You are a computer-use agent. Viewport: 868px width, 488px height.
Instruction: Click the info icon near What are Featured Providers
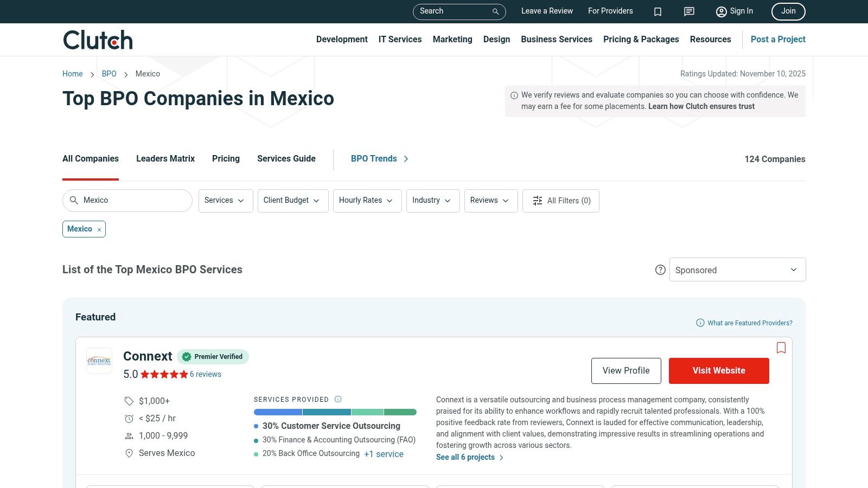[699, 323]
